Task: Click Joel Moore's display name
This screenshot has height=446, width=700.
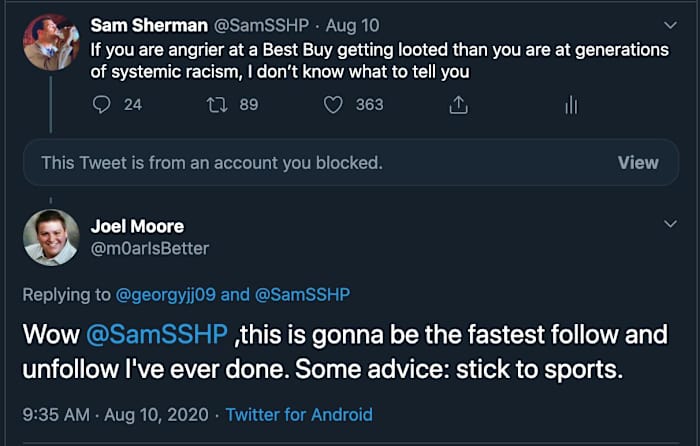Action: click(x=137, y=226)
